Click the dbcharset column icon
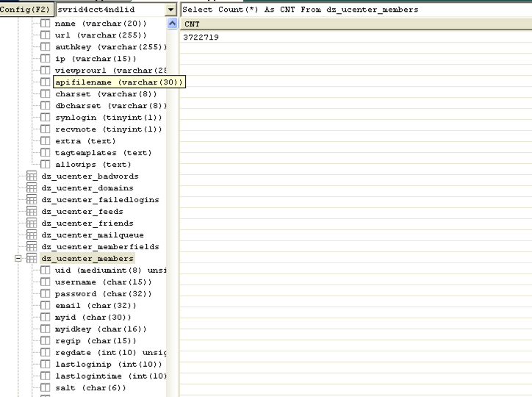The width and height of the screenshot is (532, 397). 45,106
